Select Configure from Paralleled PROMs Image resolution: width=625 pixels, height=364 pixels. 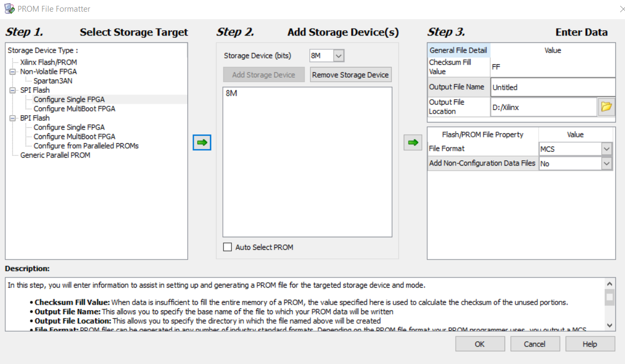click(86, 145)
